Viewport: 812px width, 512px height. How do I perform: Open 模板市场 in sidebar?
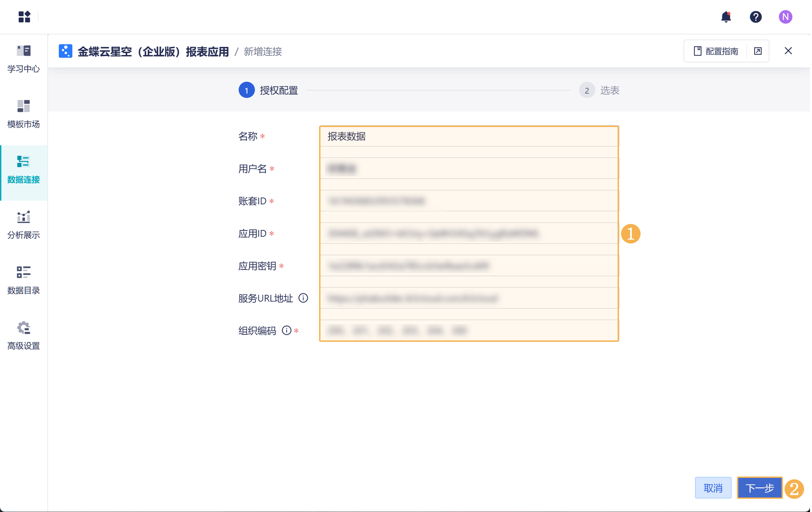[24, 114]
